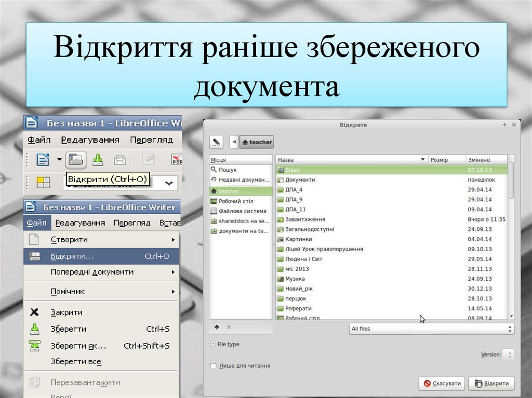Choose Зберегти як... from the menu
The image size is (532, 398).
pyautogui.click(x=78, y=345)
